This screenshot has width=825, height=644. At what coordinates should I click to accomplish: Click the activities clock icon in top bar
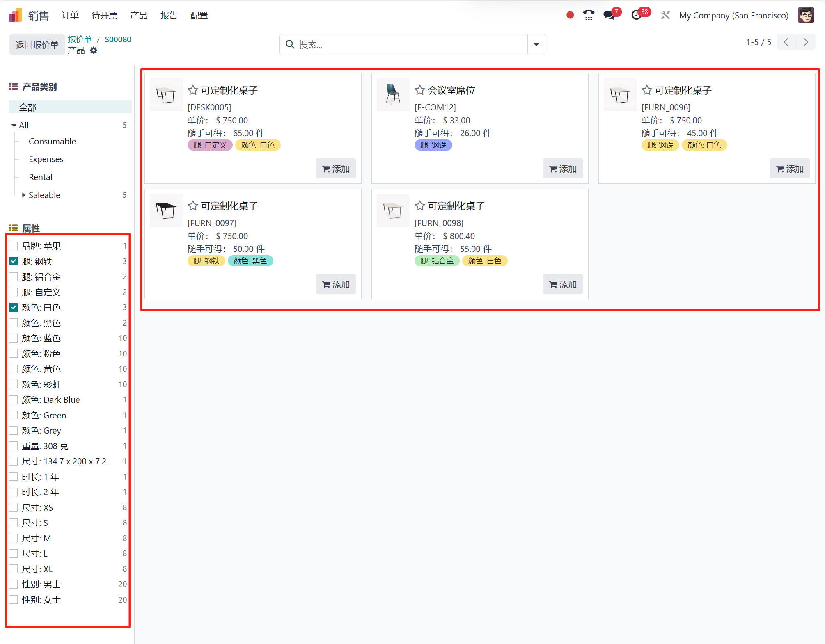[x=635, y=15]
